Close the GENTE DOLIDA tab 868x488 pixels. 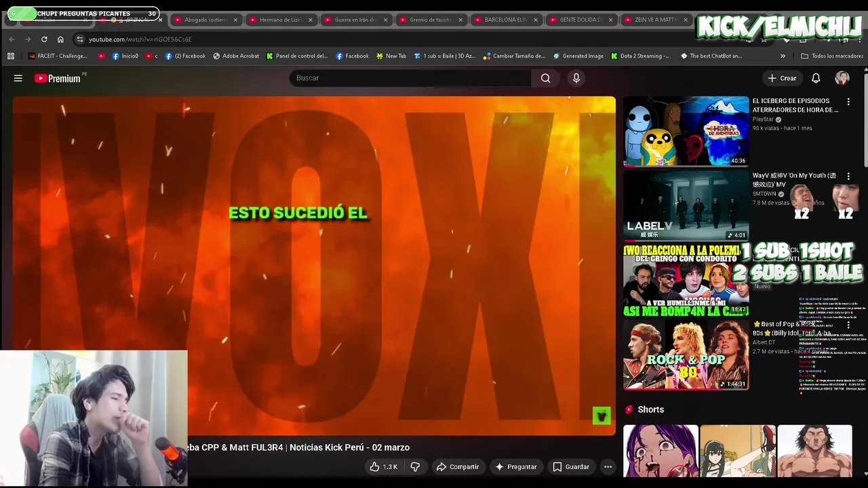coord(610,20)
